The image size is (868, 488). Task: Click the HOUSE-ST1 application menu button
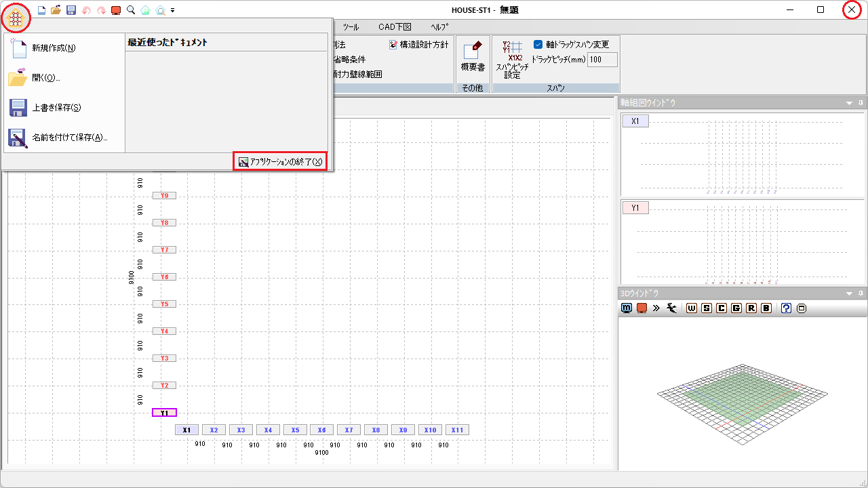click(x=16, y=18)
